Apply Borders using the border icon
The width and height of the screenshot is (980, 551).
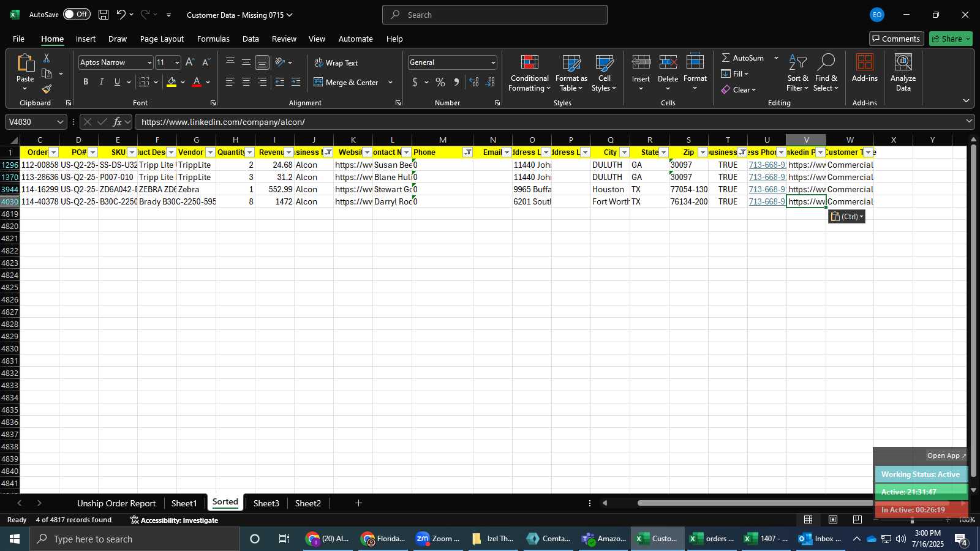[x=145, y=82]
